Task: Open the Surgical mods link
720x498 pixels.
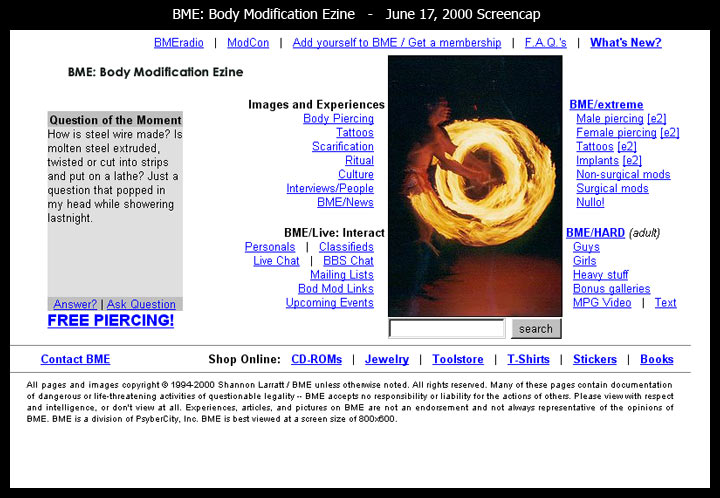Action: point(612,189)
